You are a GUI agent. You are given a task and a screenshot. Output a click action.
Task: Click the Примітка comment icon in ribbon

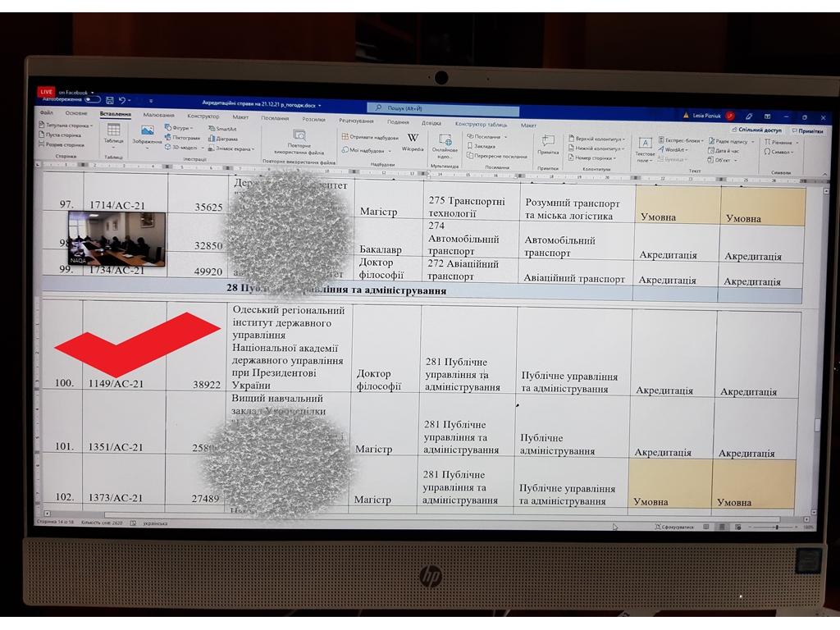(548, 141)
